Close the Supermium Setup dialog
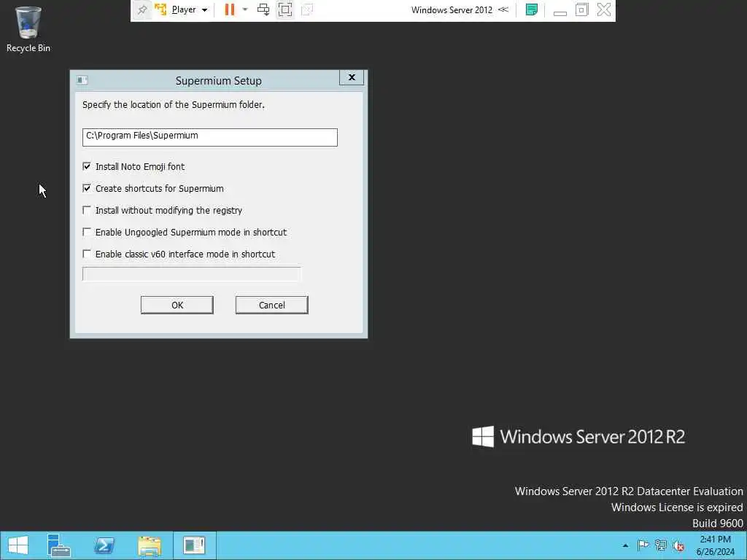Viewport: 747px width, 560px height. [x=352, y=77]
